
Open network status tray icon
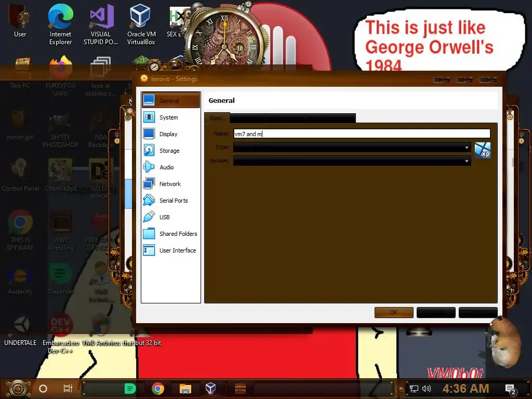click(414, 389)
